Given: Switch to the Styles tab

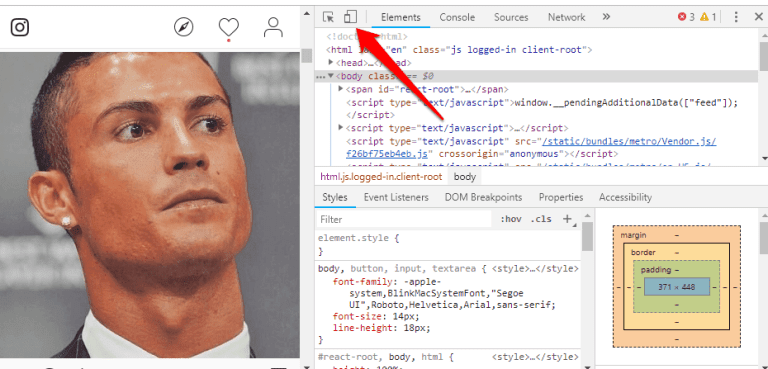Looking at the screenshot, I should (x=335, y=197).
